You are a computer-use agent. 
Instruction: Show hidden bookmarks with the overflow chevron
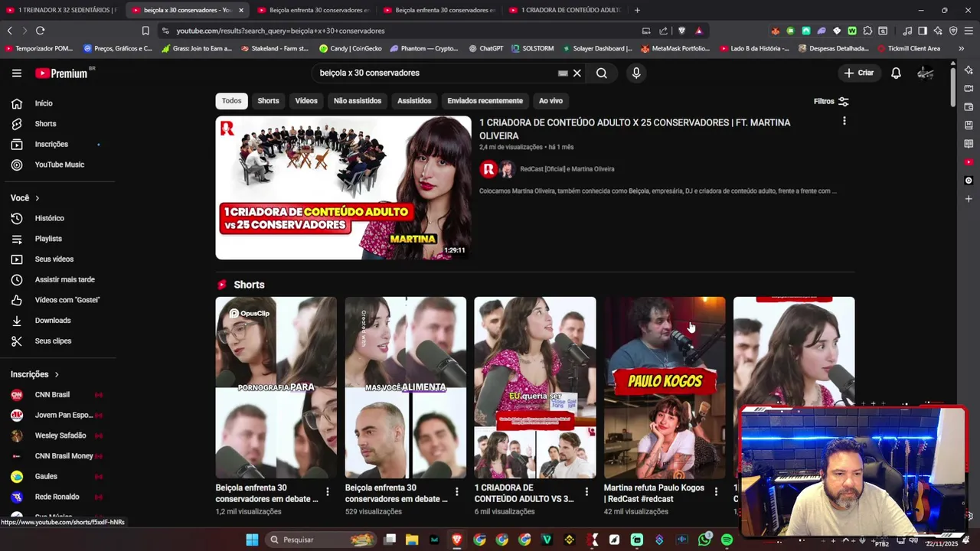(961, 48)
